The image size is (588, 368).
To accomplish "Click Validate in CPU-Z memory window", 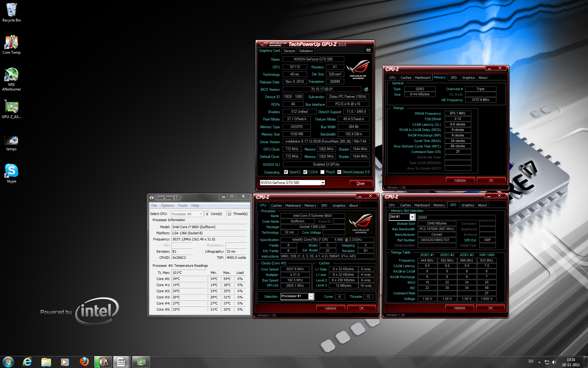I will (x=460, y=180).
